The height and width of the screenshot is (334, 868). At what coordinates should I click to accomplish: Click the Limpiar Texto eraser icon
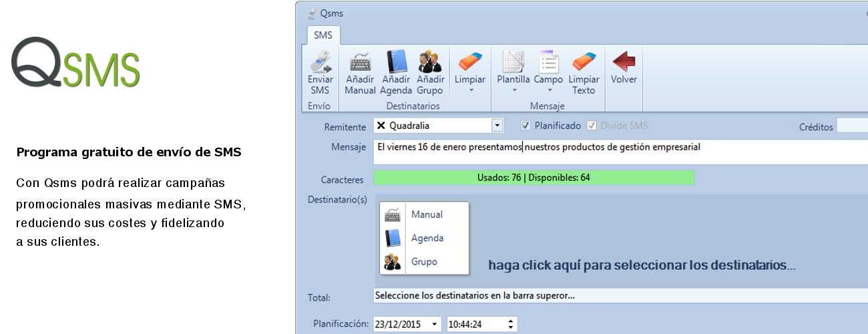point(584,61)
